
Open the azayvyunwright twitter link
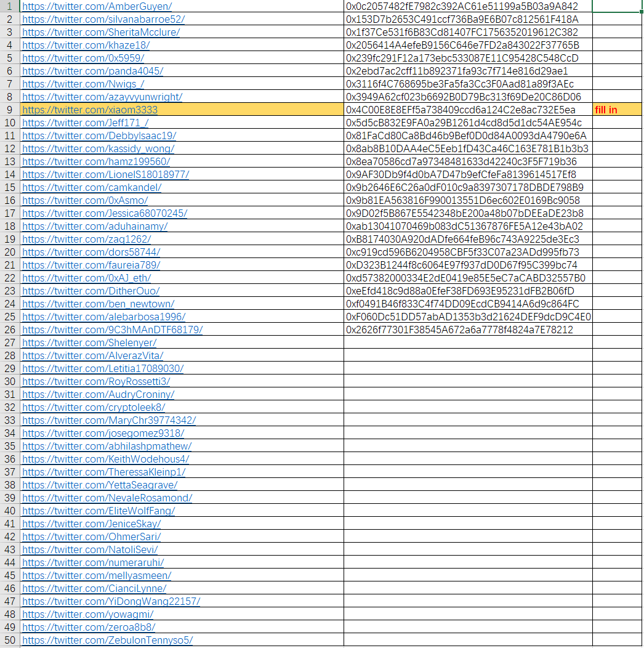pos(102,97)
